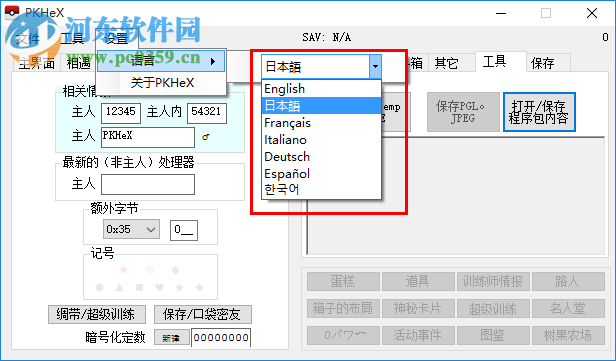Viewport: 616px width, 361px height.
Task: Toggle the male gender symbol icon
Action: coord(206,137)
